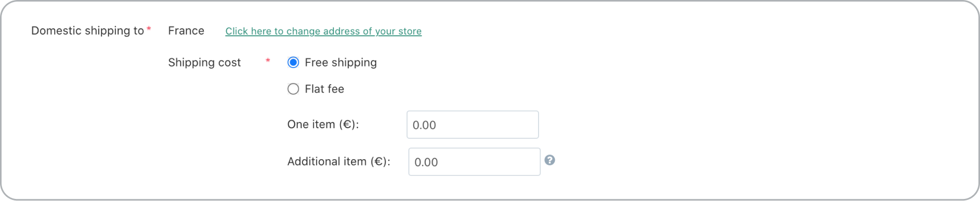Select the Free shipping radio button

tap(294, 62)
